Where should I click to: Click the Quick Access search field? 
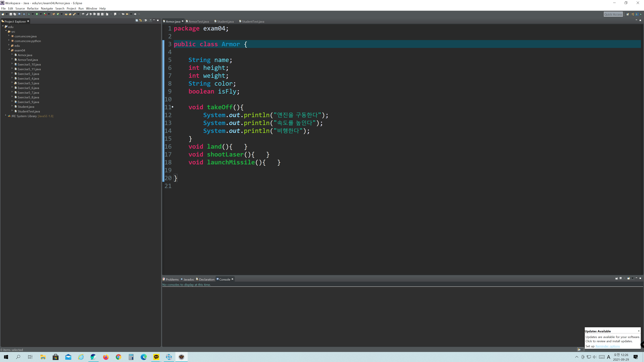613,14
